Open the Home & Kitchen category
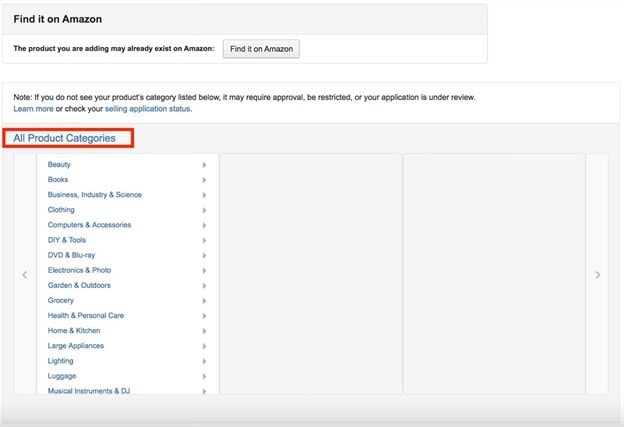The height and width of the screenshot is (427, 624). (74, 331)
